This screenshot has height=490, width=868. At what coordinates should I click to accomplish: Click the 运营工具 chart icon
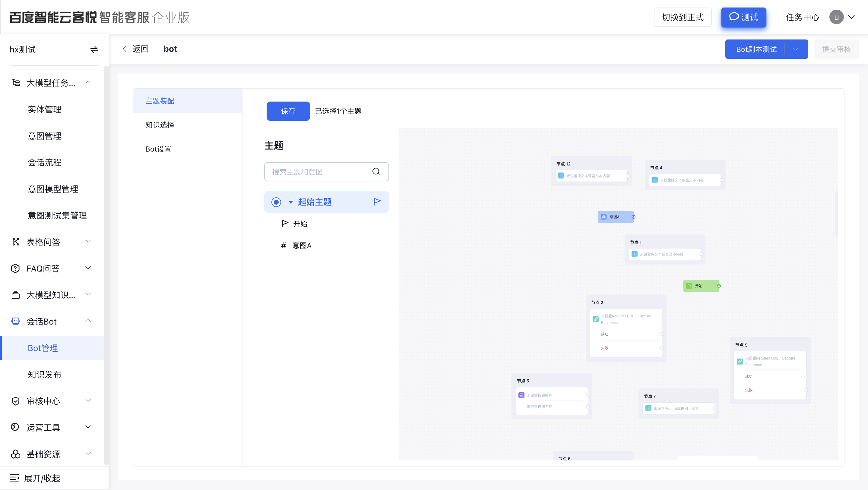pos(15,427)
